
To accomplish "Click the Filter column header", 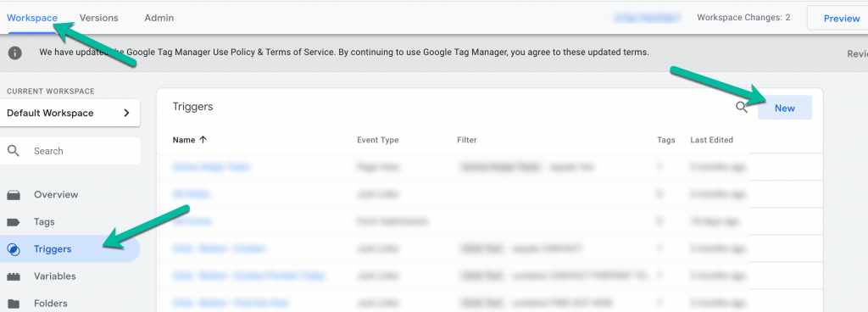I will 467,140.
